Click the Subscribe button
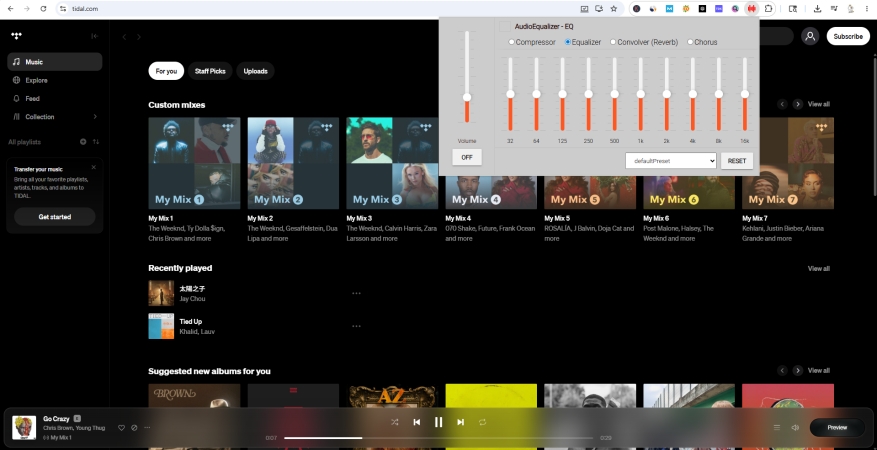This screenshot has height=450, width=877. 848,36
